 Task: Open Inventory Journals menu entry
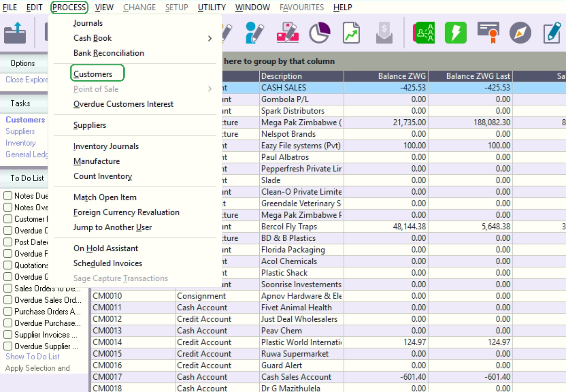106,146
